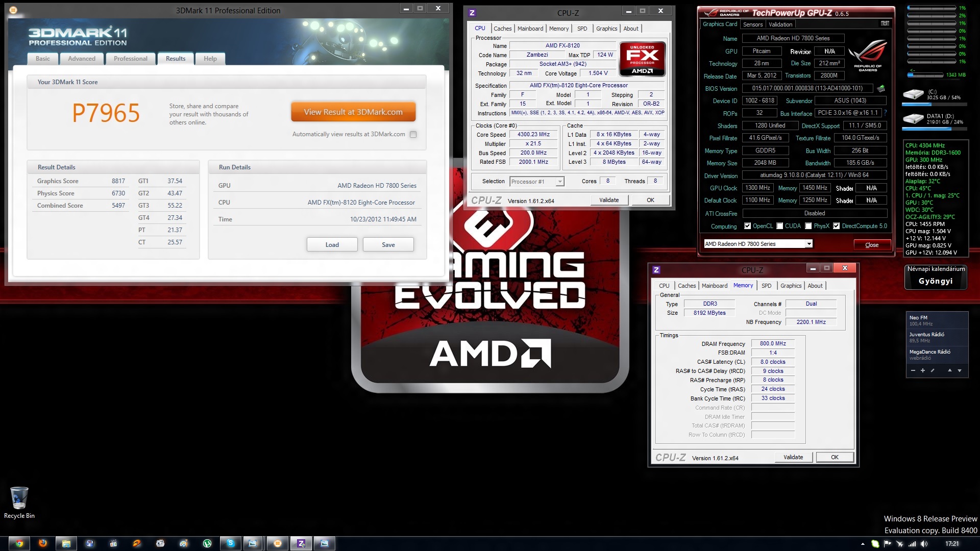
Task: Click the RAM usage 1343 MB bar
Action: 925,75
